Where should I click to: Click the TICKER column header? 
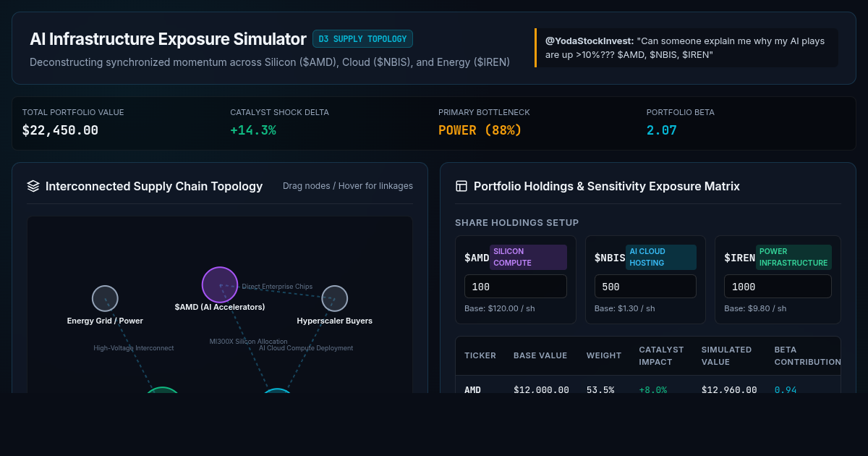coord(480,355)
